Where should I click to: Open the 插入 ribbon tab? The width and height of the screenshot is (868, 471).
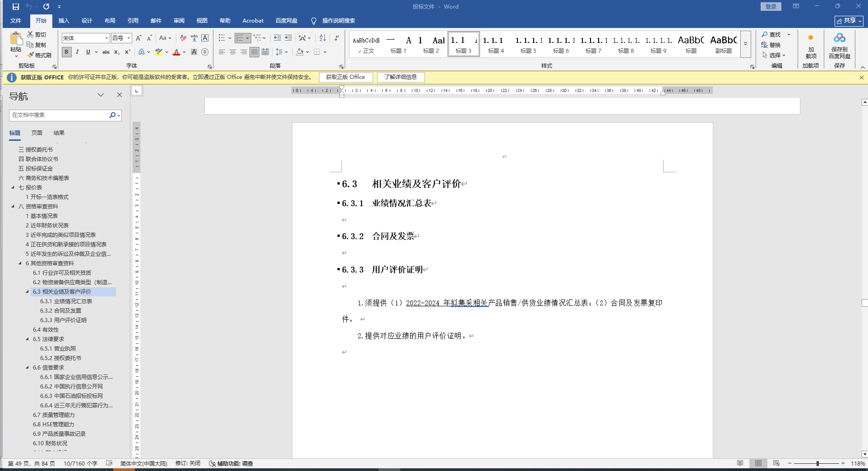point(64,21)
